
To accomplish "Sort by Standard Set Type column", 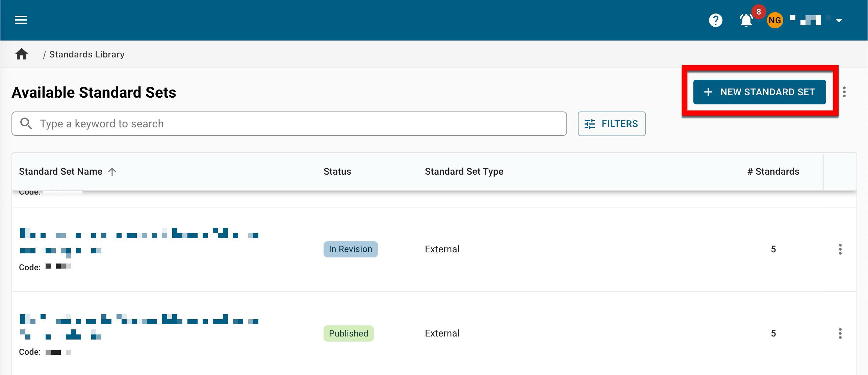I will click(x=464, y=172).
